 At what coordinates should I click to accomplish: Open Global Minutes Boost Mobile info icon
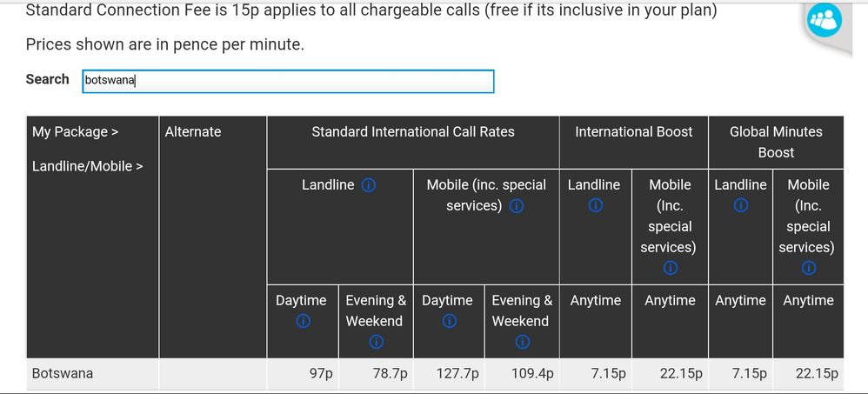click(x=808, y=268)
